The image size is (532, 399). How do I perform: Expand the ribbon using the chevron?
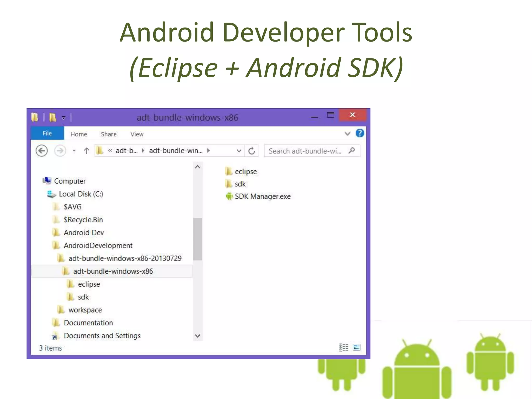coord(347,134)
